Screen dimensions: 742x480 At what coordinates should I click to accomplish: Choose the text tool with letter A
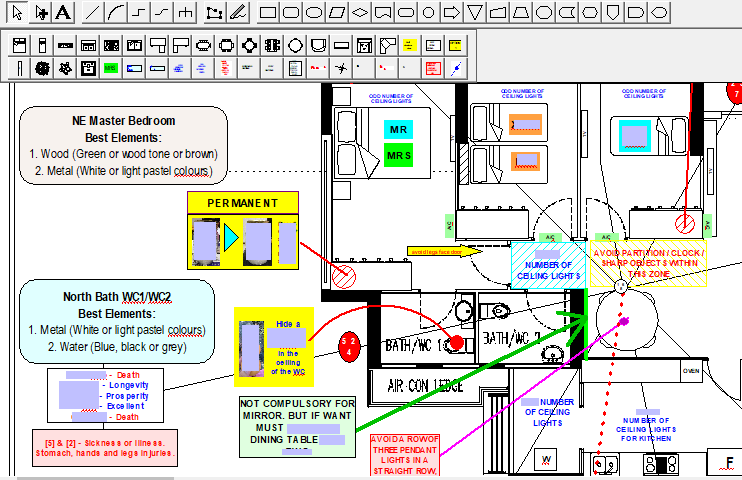click(63, 13)
